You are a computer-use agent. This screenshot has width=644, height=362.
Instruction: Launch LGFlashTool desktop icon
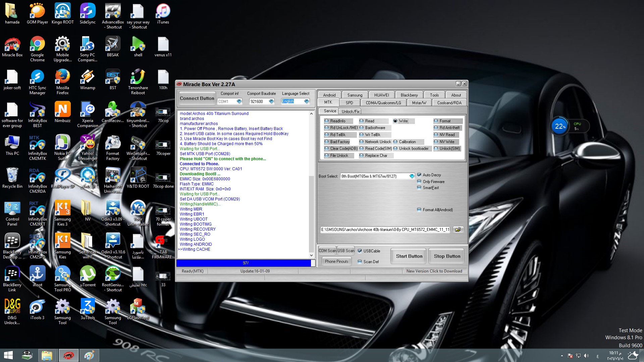(138, 310)
